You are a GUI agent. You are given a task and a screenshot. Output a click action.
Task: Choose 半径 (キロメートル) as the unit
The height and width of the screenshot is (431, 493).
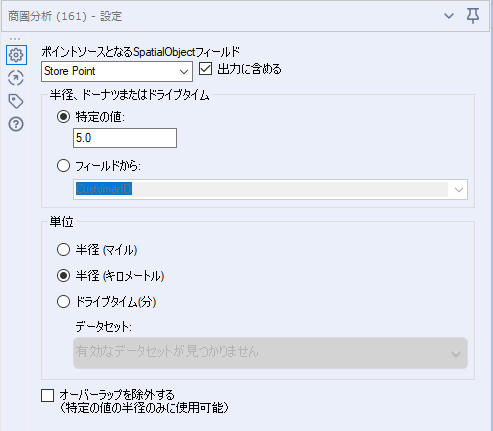[x=63, y=276]
